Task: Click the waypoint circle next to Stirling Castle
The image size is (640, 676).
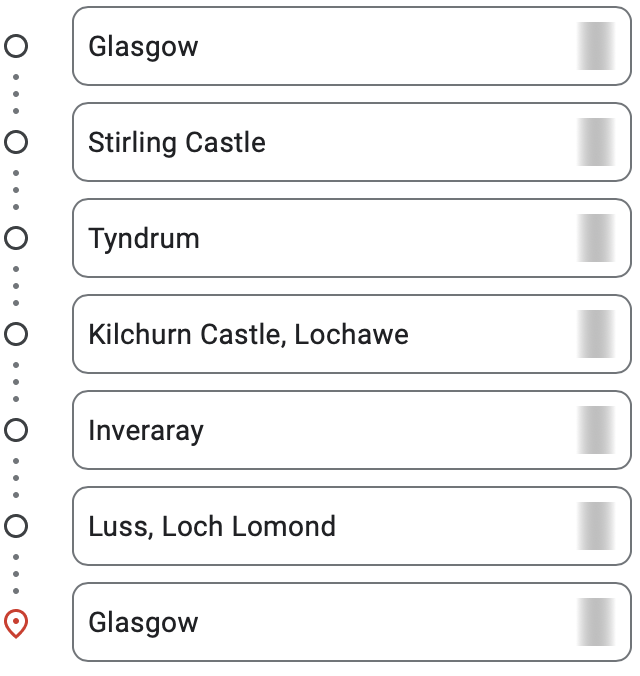Action: coord(16,142)
